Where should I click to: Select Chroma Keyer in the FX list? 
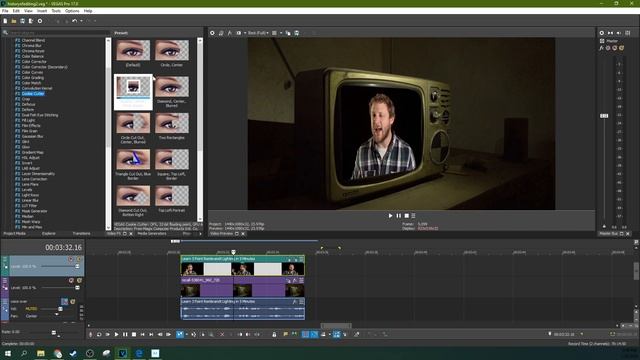coord(33,51)
